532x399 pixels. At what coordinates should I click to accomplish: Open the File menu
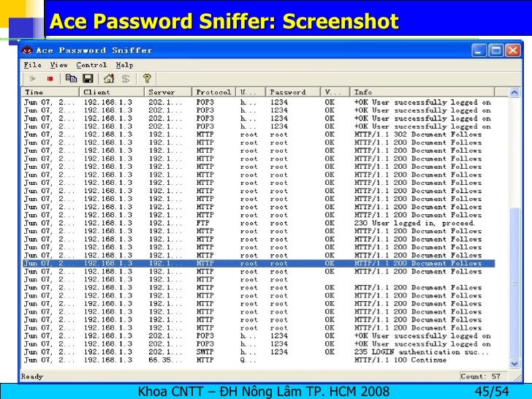pos(33,65)
